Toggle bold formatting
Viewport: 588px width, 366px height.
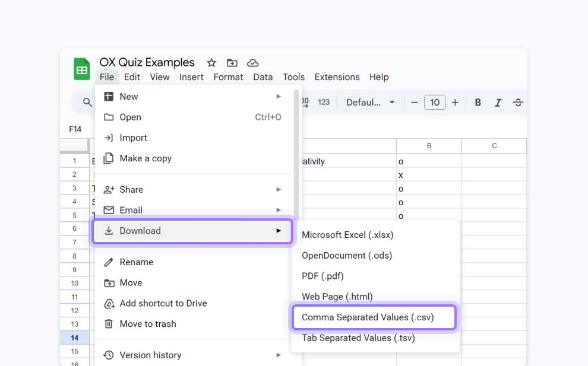478,103
